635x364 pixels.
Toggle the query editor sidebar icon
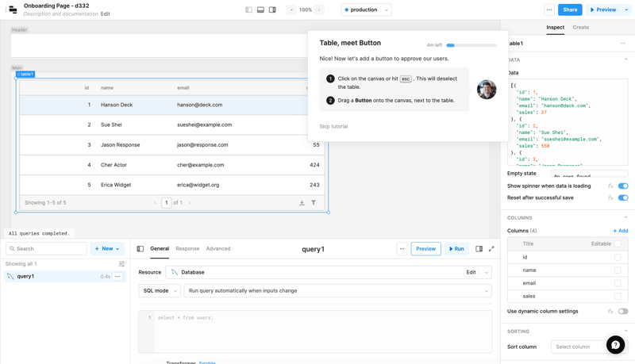tap(140, 249)
